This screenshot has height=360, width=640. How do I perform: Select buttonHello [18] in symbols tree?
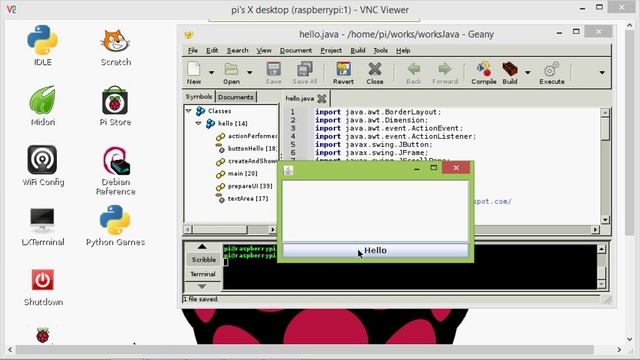247,149
